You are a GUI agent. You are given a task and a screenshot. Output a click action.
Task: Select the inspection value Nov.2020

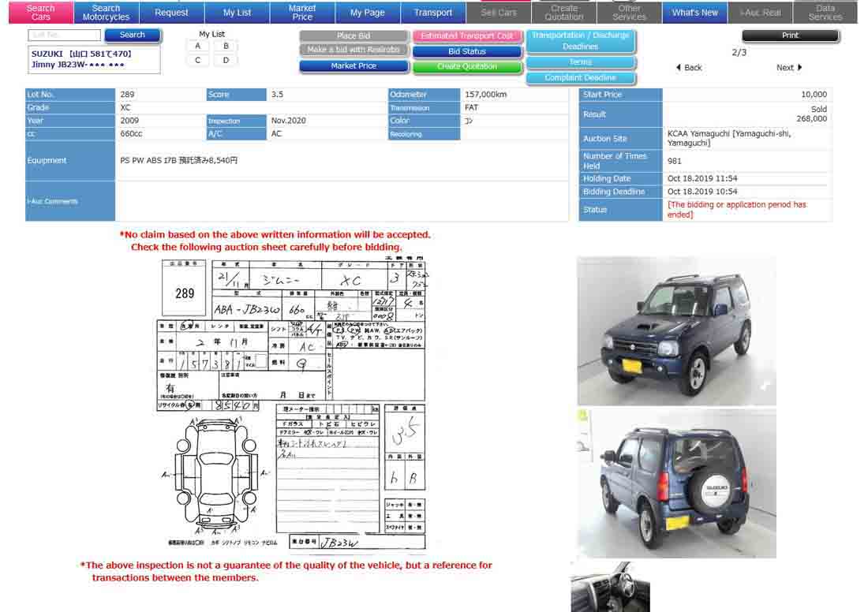[x=288, y=121]
